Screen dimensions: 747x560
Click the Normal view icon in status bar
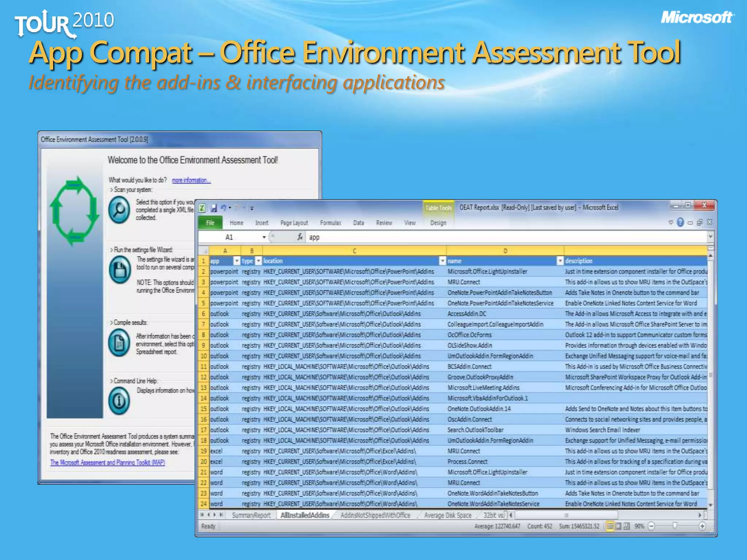pyautogui.click(x=610, y=526)
